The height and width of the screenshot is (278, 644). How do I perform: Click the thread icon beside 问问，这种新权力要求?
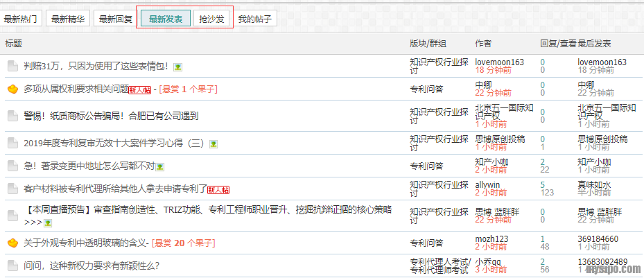pyautogui.click(x=12, y=266)
